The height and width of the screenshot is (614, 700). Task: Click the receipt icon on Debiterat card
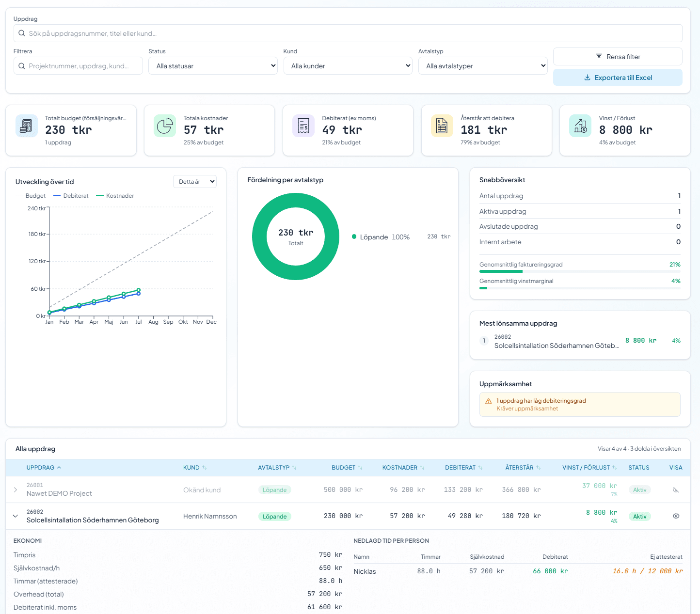pos(303,126)
